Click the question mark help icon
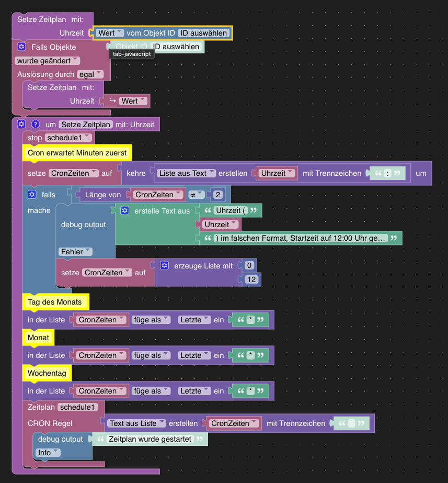Viewport: 448px width, 483px height. click(x=36, y=124)
